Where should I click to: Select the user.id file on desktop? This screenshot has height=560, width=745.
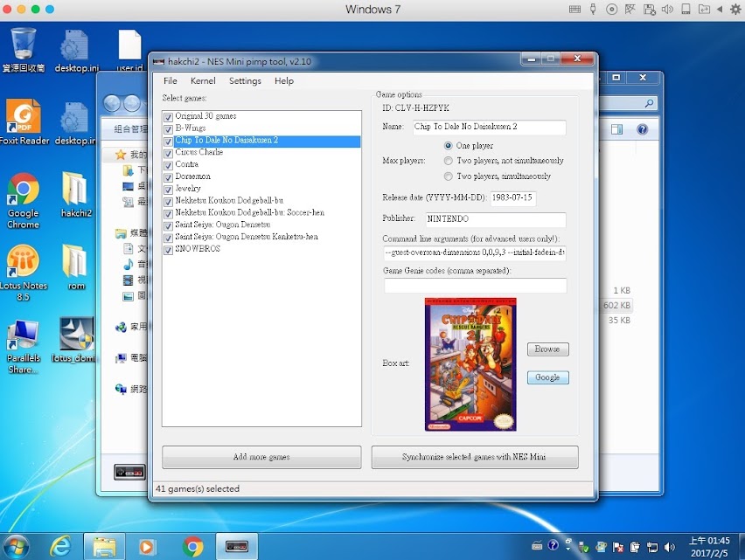click(129, 50)
